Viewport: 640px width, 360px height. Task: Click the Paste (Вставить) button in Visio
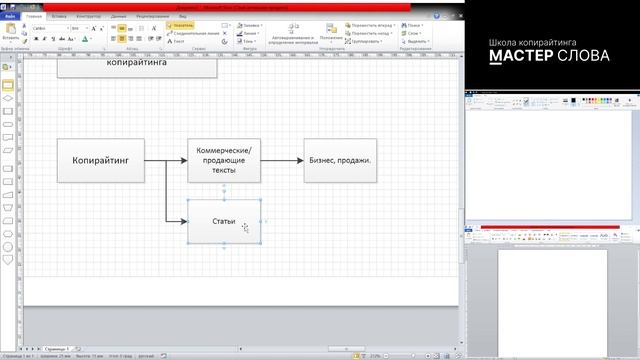(10, 32)
